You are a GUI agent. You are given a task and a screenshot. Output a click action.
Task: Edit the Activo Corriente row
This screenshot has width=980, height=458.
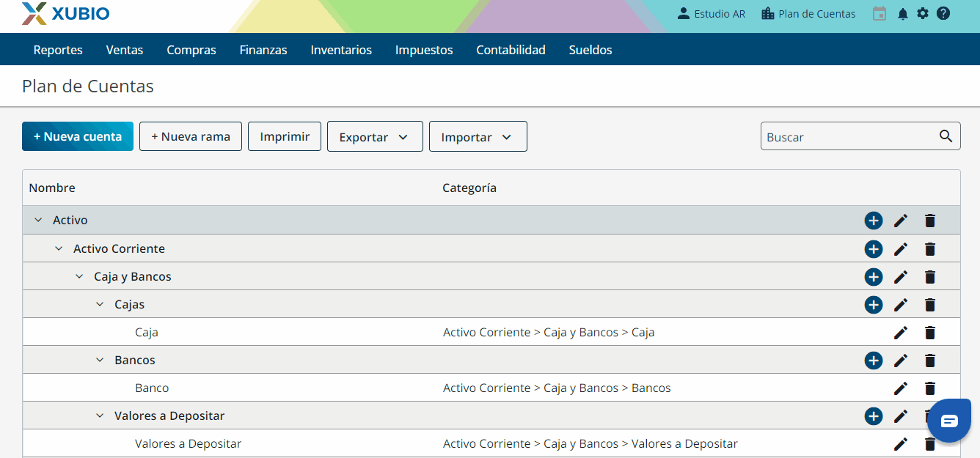coord(901,249)
